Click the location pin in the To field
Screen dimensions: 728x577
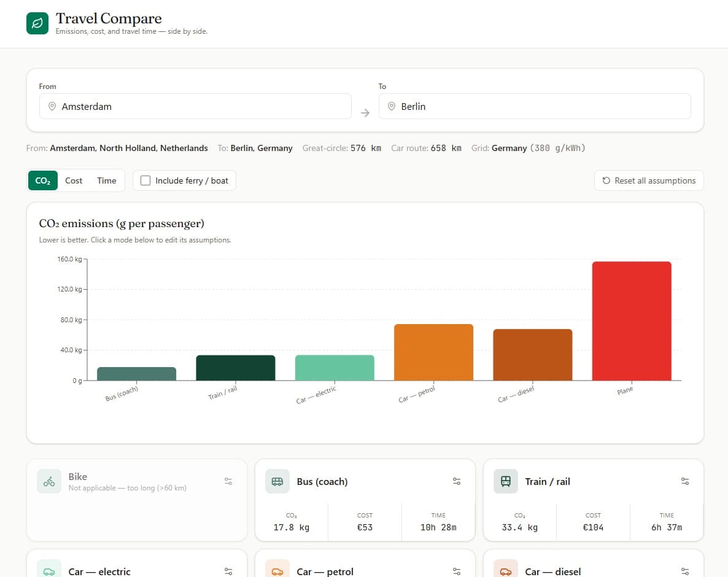(392, 106)
